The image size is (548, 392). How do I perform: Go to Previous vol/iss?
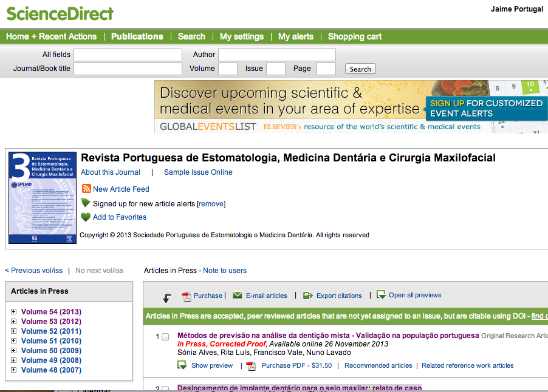(34, 271)
